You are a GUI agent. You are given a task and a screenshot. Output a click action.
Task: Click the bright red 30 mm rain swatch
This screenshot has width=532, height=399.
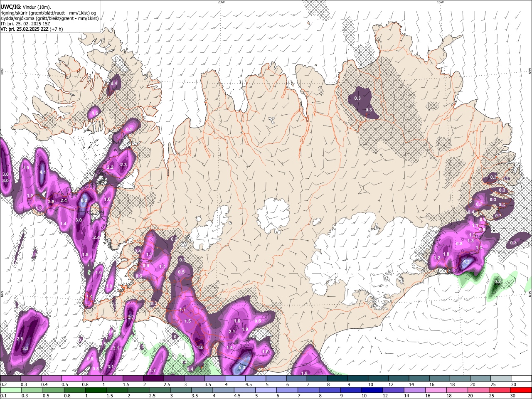521,390
